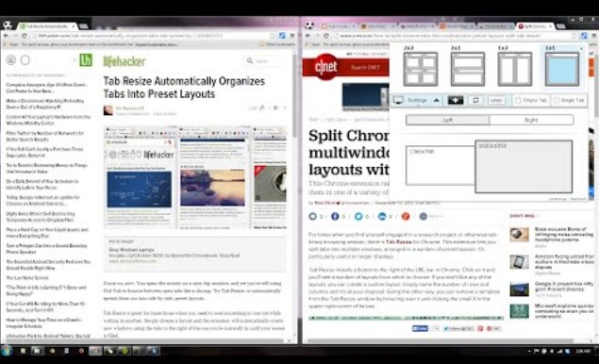Collapse the Settings panel using the up chevron
Screen dimensions: 599x364
tap(436, 101)
